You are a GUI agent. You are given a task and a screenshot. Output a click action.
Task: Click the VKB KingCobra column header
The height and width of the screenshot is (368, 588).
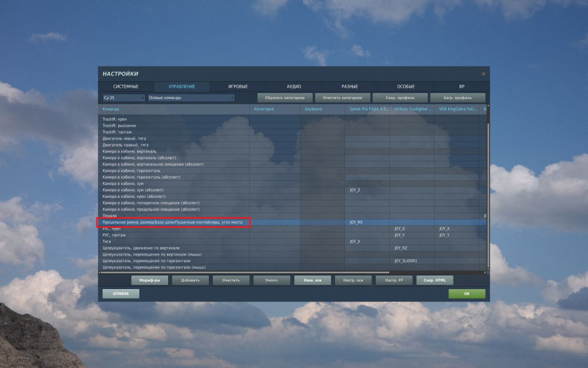point(456,110)
